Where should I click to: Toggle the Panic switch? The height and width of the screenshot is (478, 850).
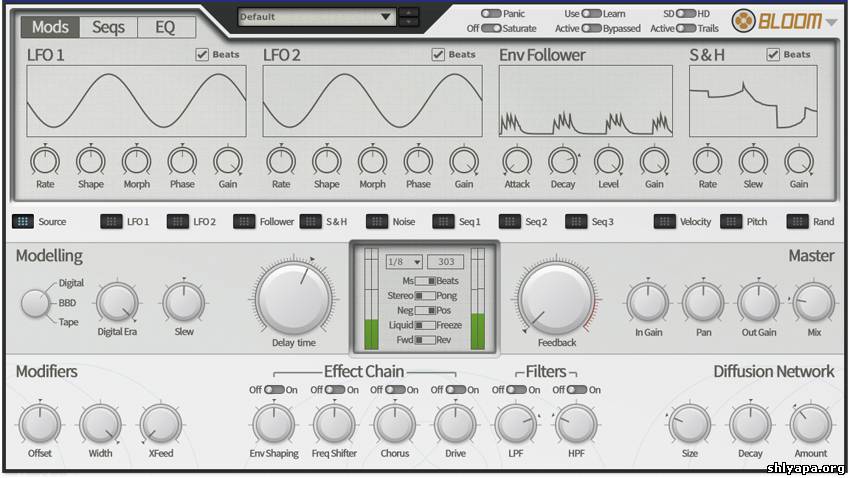(x=491, y=14)
